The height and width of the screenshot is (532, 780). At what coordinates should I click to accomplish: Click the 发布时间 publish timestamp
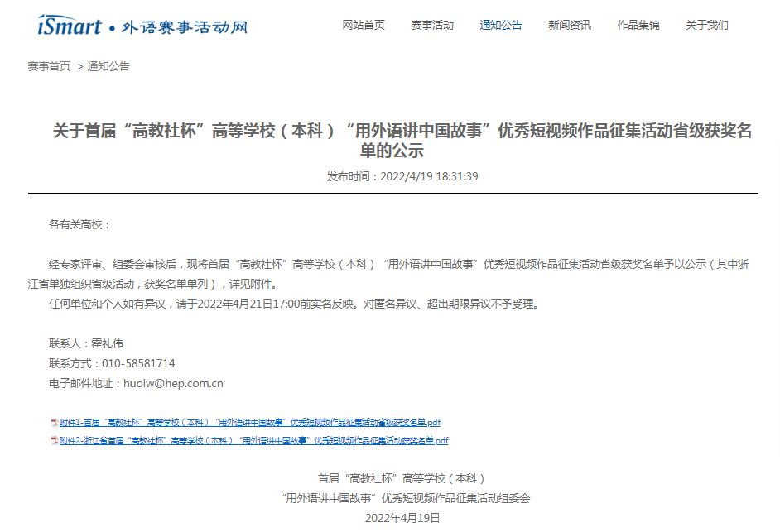point(402,176)
